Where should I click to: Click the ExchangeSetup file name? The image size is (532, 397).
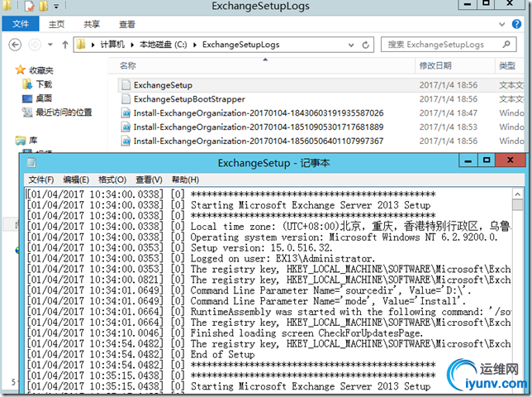163,85
